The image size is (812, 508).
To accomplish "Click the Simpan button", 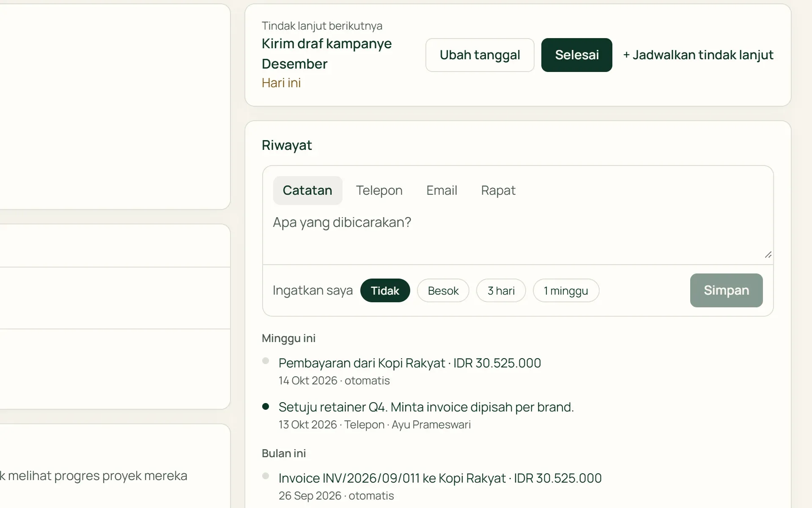I will coord(726,290).
